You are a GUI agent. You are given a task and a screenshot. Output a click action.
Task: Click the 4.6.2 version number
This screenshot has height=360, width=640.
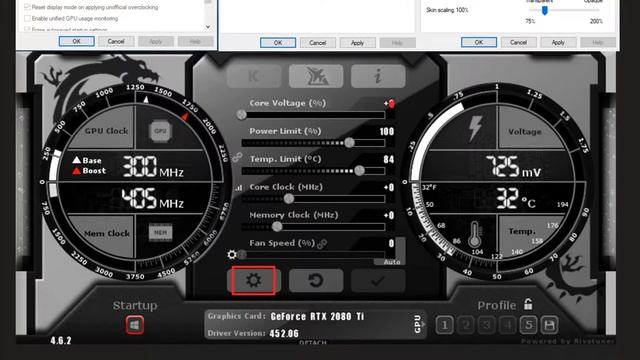point(61,340)
